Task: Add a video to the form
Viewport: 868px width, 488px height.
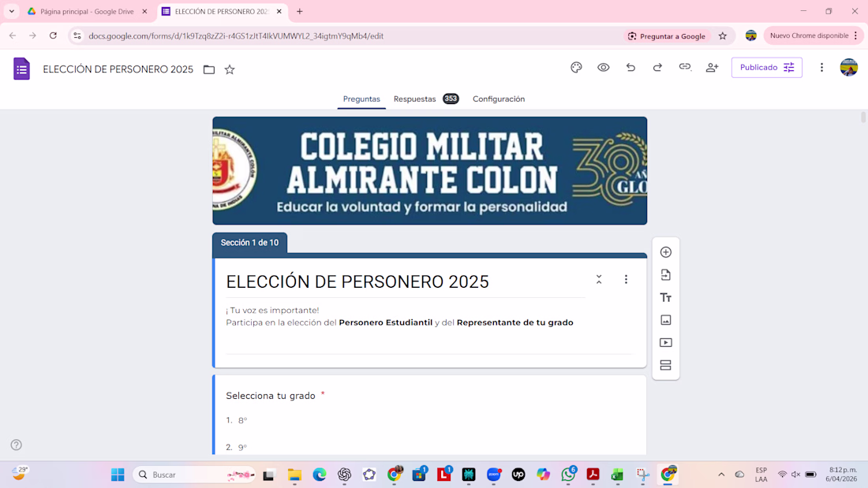Action: [666, 342]
